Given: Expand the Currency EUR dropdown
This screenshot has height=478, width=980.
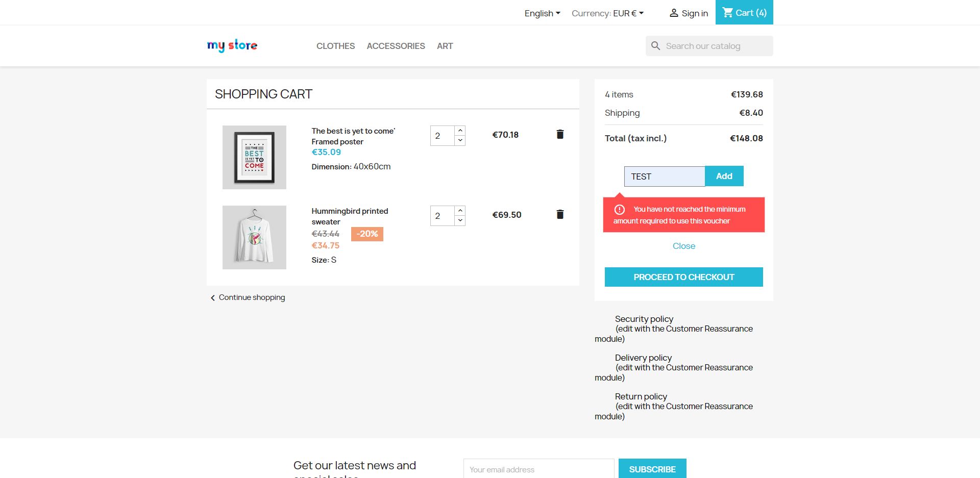Looking at the screenshot, I should 607,13.
